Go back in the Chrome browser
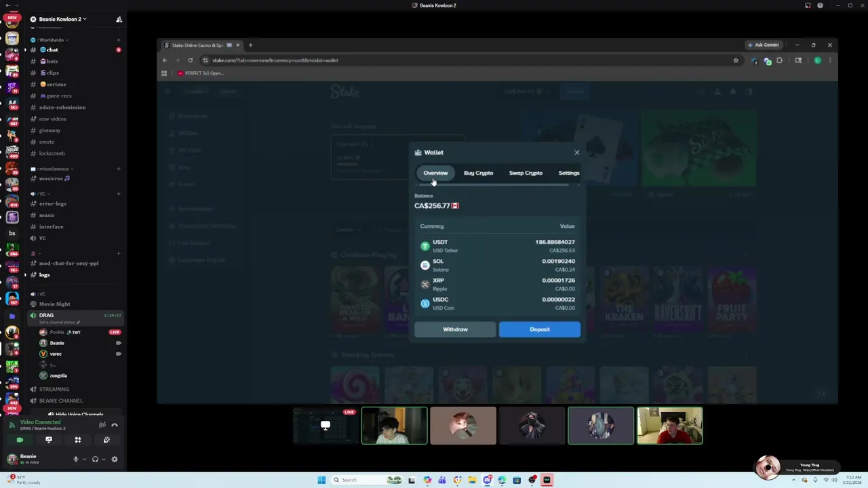Screen dimensions: 868x488 click(x=165, y=60)
